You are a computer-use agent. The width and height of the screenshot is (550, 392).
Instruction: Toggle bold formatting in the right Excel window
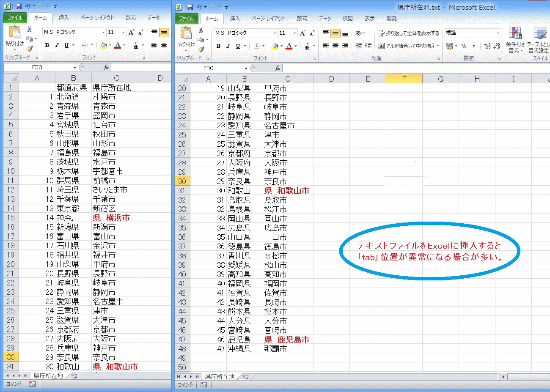[x=218, y=46]
